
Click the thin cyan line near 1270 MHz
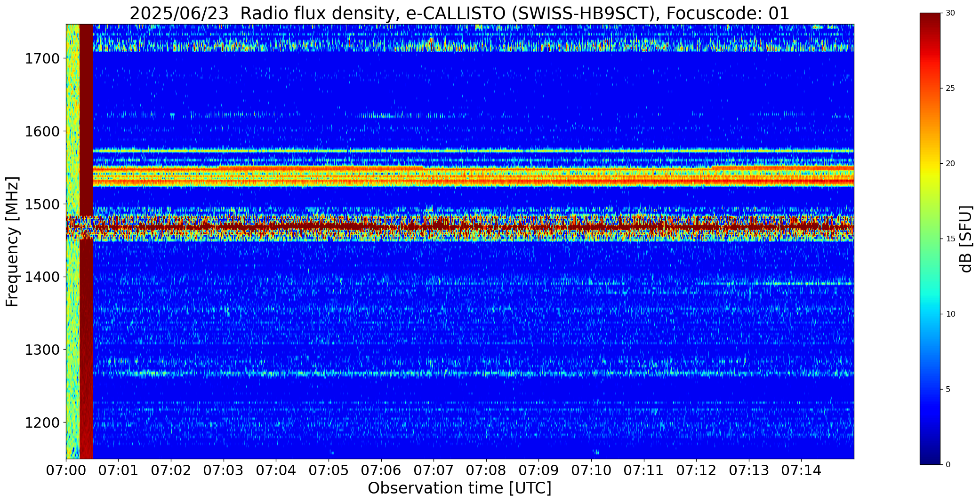[x=473, y=374]
